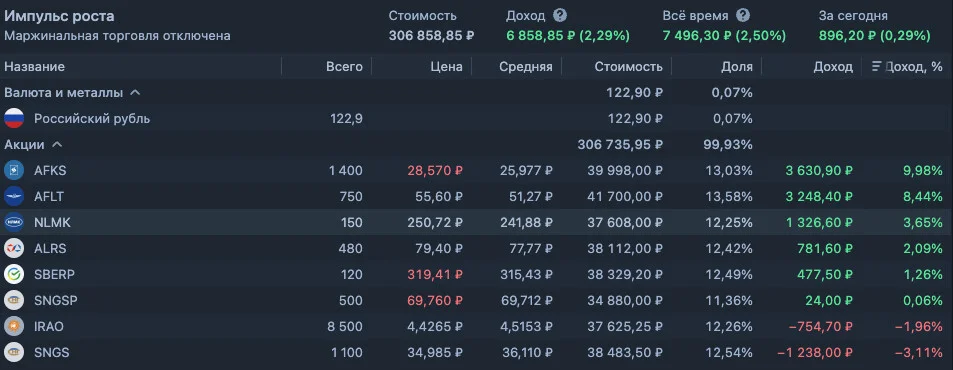The height and width of the screenshot is (370, 953).
Task: Open the help icon next to Доход
Action: click(x=560, y=16)
